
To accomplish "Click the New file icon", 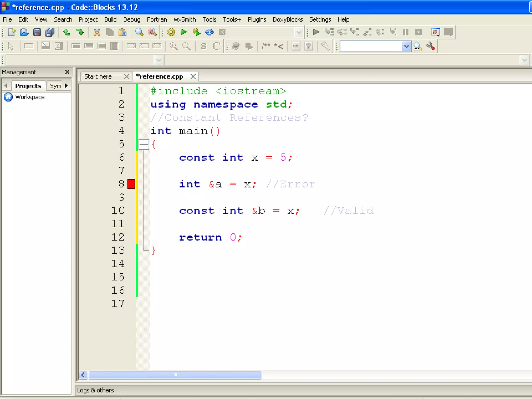I will click(12, 32).
